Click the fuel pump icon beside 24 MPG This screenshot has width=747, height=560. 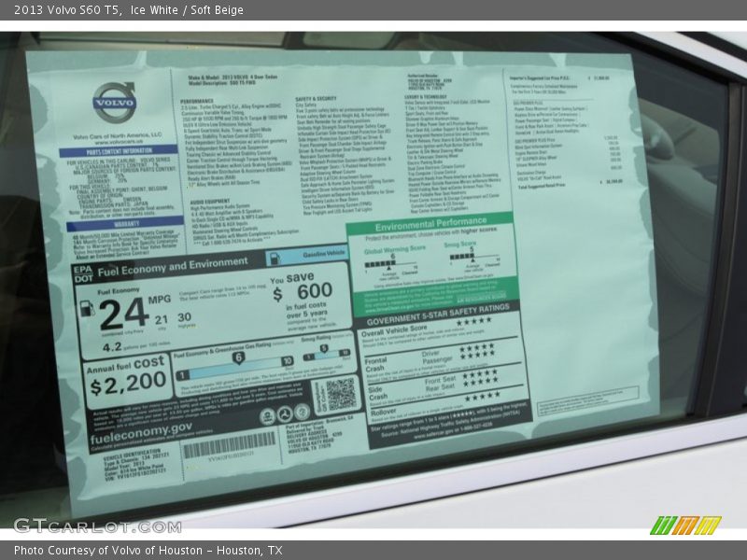tap(87, 310)
